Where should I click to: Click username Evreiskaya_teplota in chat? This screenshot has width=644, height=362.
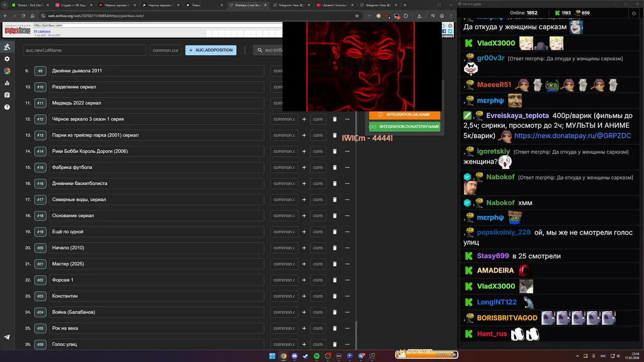[x=517, y=116]
